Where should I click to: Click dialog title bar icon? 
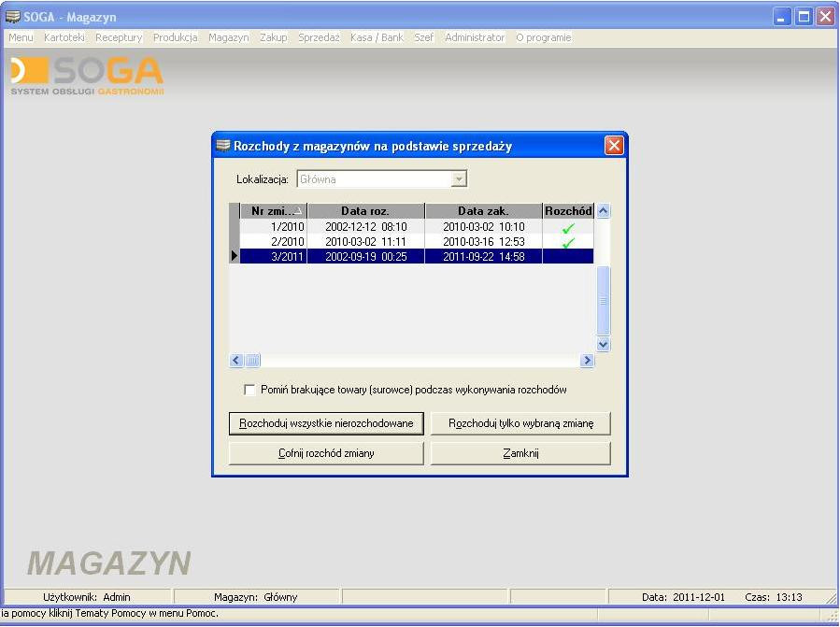point(223,145)
